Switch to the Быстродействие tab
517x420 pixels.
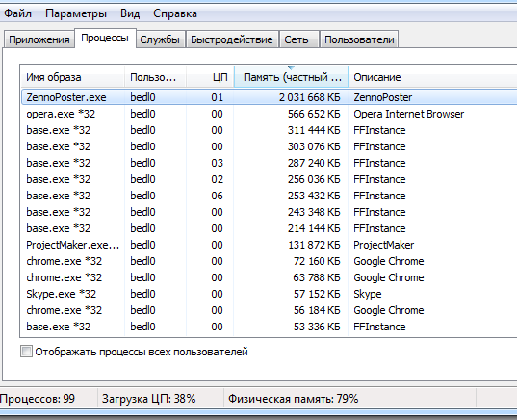231,39
